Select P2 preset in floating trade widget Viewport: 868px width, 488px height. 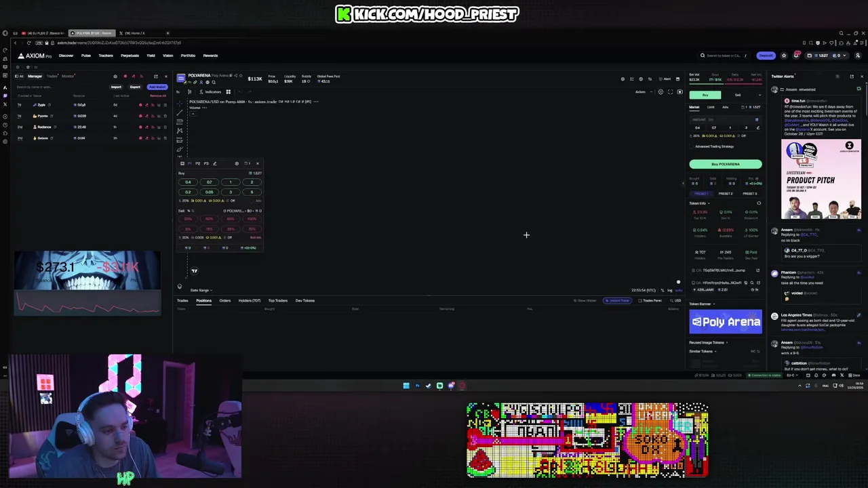(197, 163)
